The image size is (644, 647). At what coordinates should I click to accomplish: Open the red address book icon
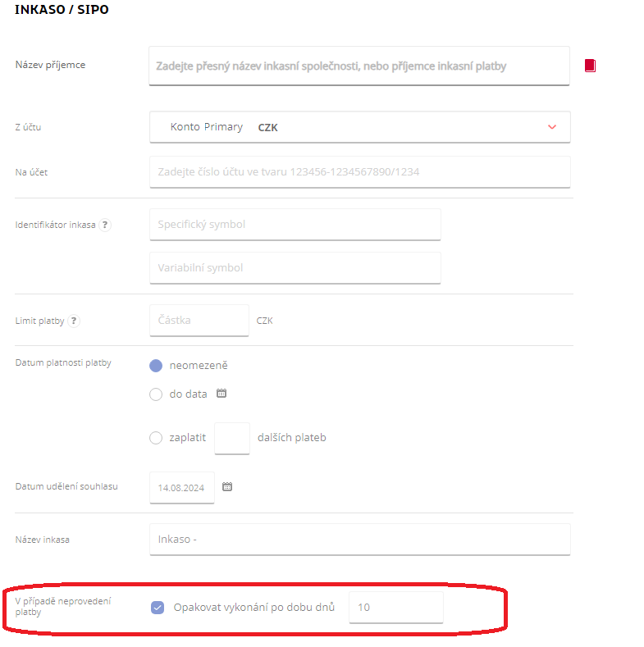(x=590, y=66)
